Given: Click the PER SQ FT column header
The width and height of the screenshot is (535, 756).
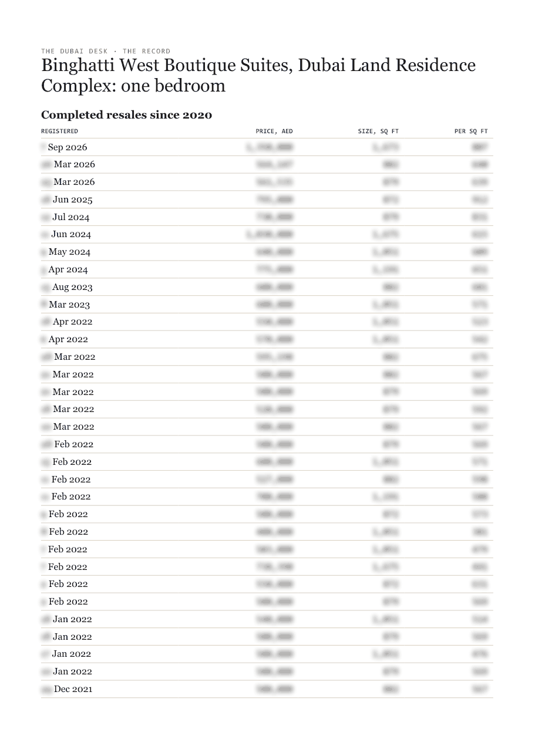Looking at the screenshot, I should 471,131.
